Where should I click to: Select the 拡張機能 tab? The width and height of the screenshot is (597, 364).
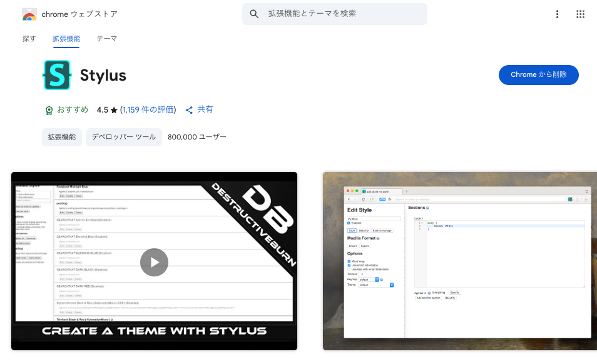pyautogui.click(x=66, y=39)
